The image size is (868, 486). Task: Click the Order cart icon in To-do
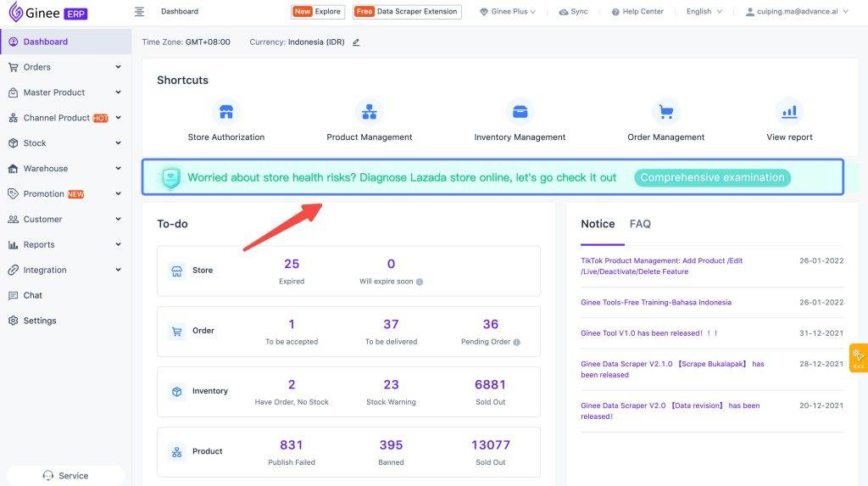point(176,332)
